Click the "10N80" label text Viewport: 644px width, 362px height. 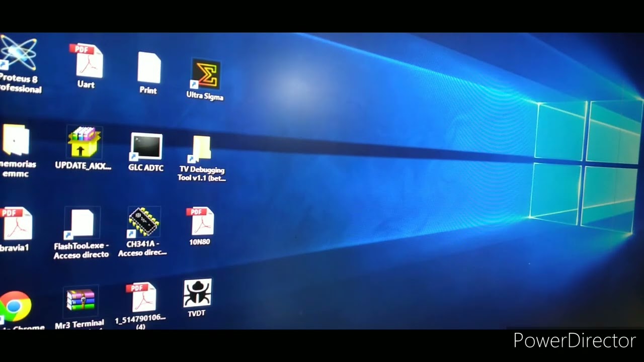coord(200,242)
